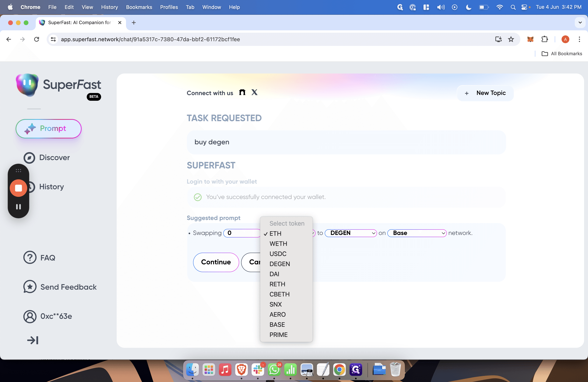Click the install app icon in address bar

pyautogui.click(x=498, y=39)
